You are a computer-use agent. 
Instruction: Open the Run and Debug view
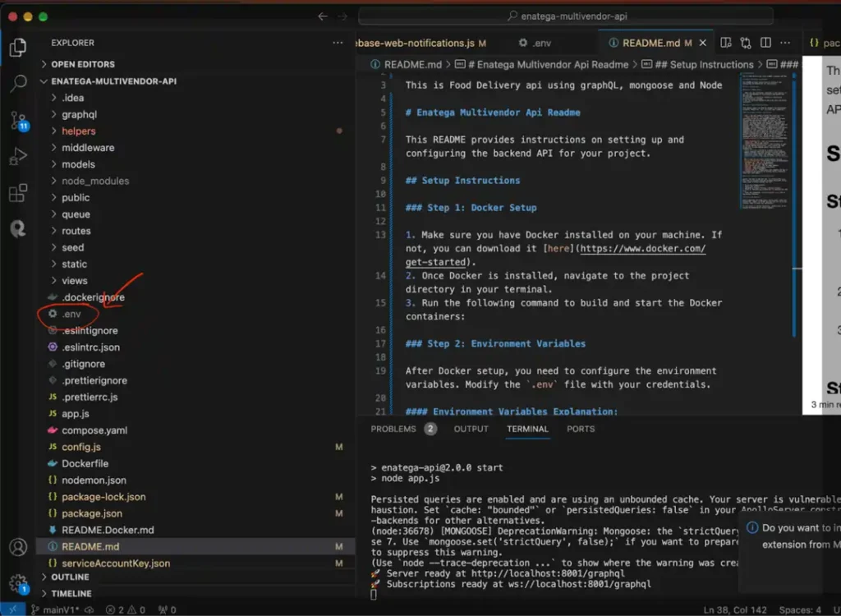pyautogui.click(x=18, y=157)
